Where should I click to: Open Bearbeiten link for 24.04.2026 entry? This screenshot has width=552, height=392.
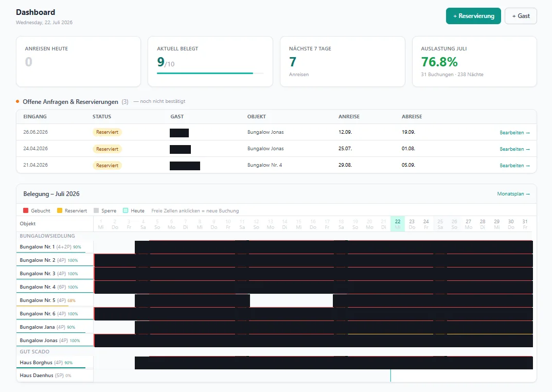[514, 149]
